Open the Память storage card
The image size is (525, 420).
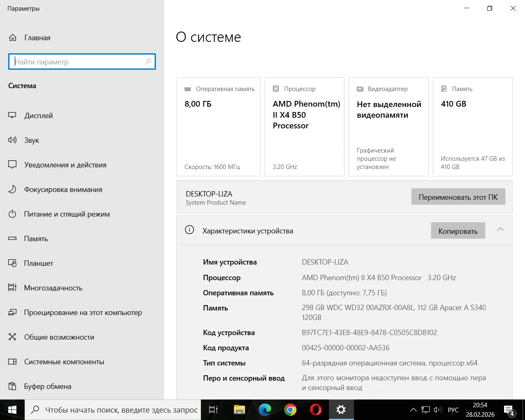coord(472,127)
